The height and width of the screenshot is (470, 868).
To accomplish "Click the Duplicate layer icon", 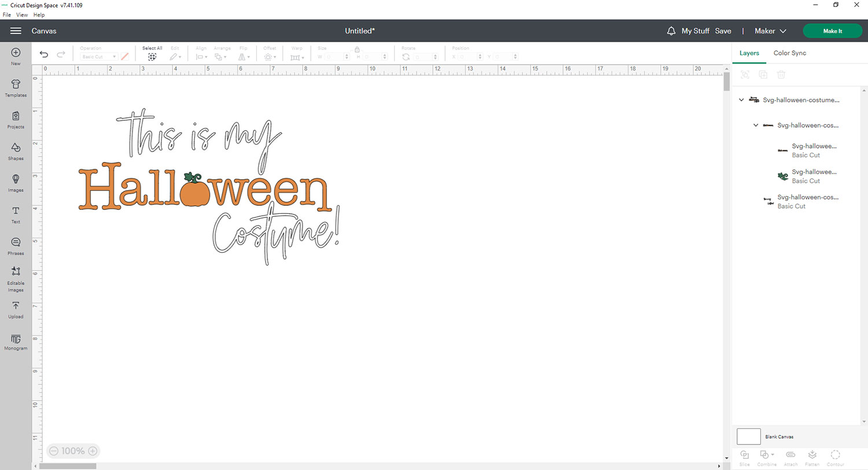I will click(x=763, y=75).
